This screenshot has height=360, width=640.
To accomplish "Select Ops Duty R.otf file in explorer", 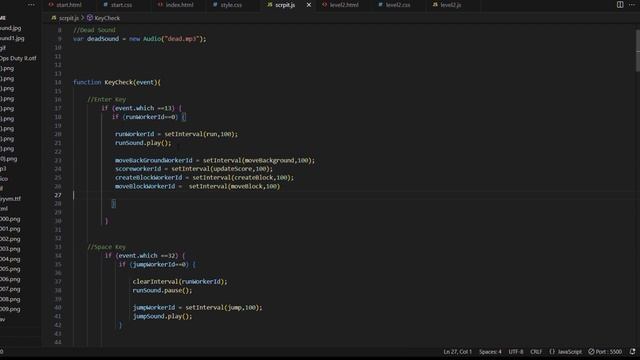I will point(18,58).
